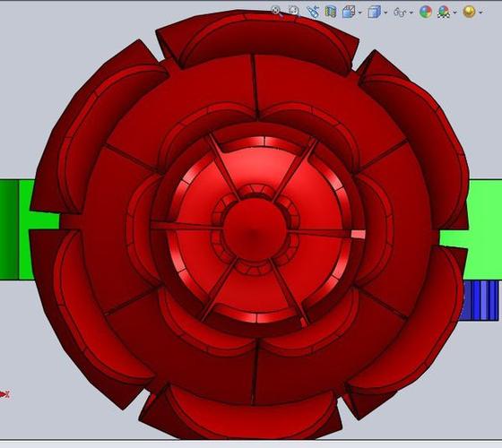
Task: Open the View Settings dropdown arrow
Action: 480,13
